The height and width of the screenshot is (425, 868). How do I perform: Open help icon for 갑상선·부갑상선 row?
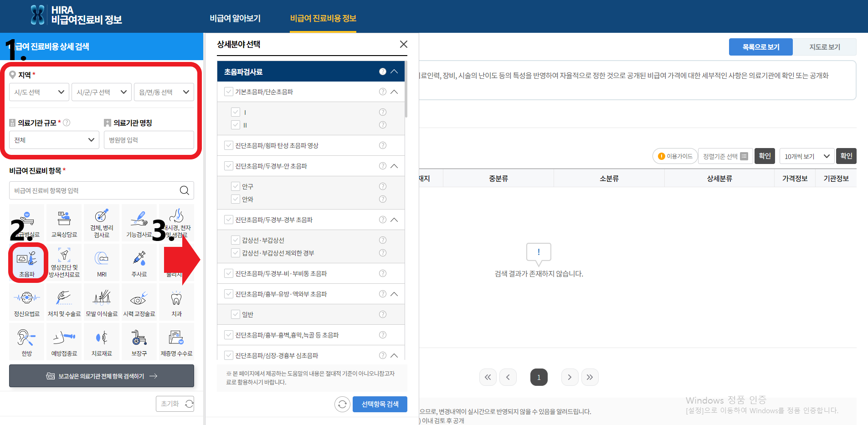[383, 240]
